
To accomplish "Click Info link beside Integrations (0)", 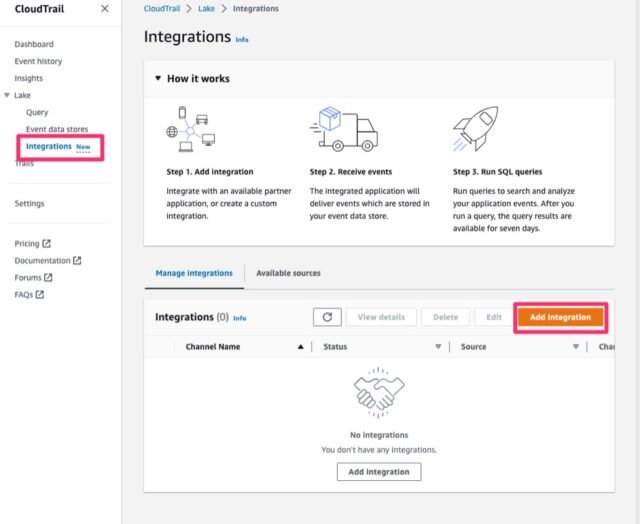I will tap(240, 318).
